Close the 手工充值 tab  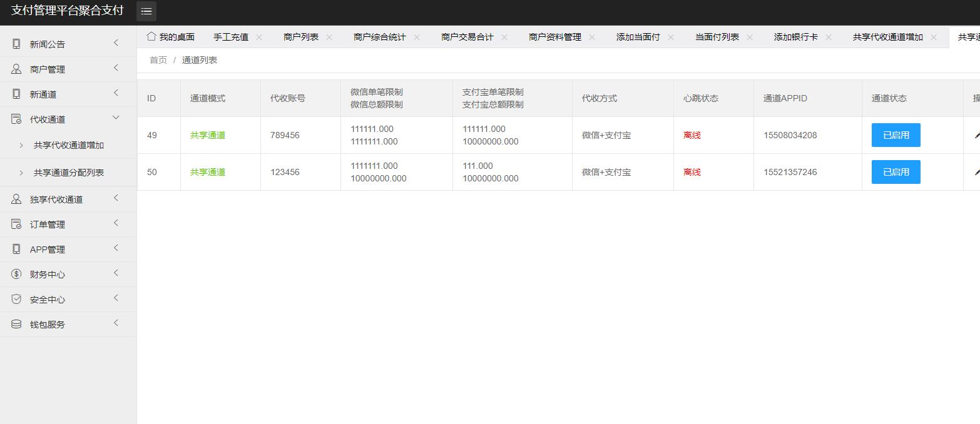pyautogui.click(x=259, y=37)
